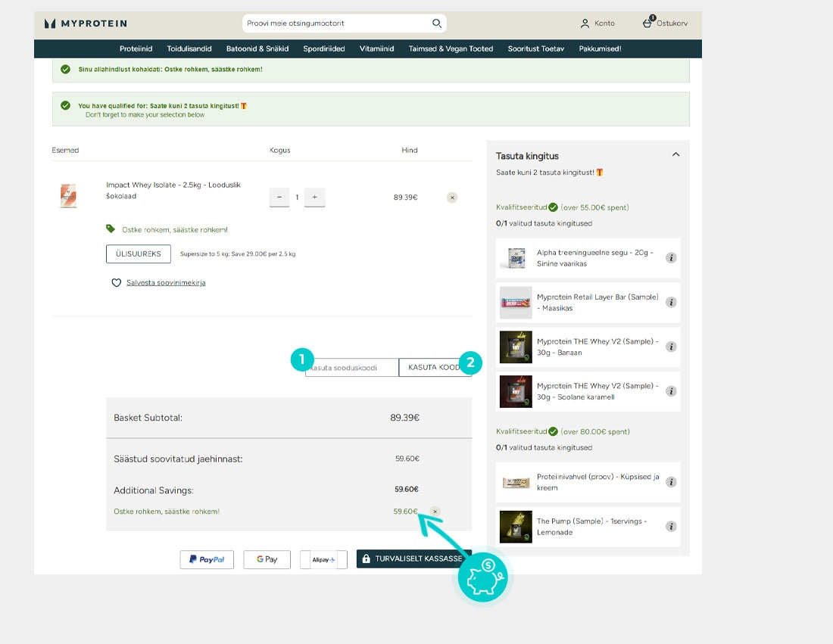The width and height of the screenshot is (833, 644).
Task: Focus the discount code input field
Action: (351, 367)
